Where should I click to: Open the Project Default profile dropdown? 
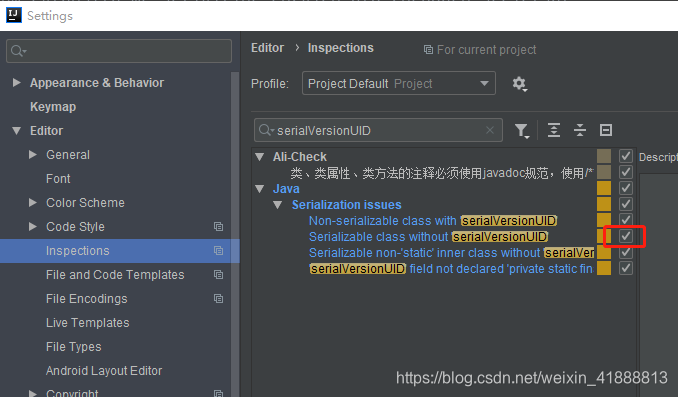point(399,83)
